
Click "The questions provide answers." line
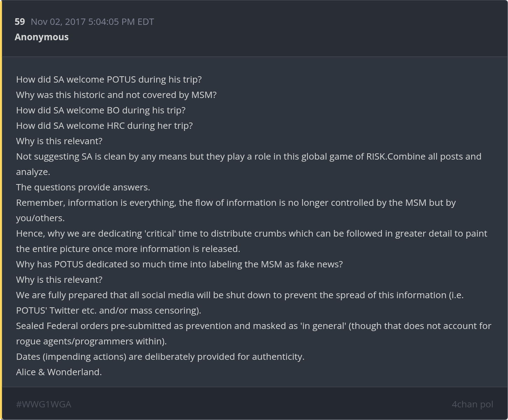83,187
